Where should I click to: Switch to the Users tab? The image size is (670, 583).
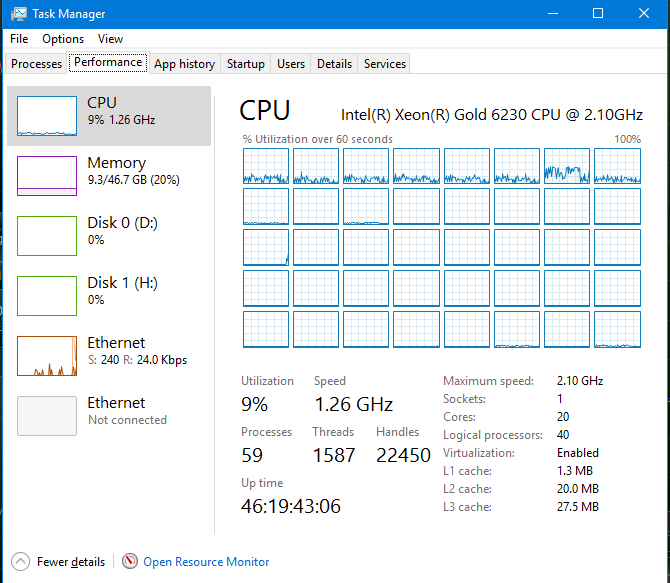point(291,64)
